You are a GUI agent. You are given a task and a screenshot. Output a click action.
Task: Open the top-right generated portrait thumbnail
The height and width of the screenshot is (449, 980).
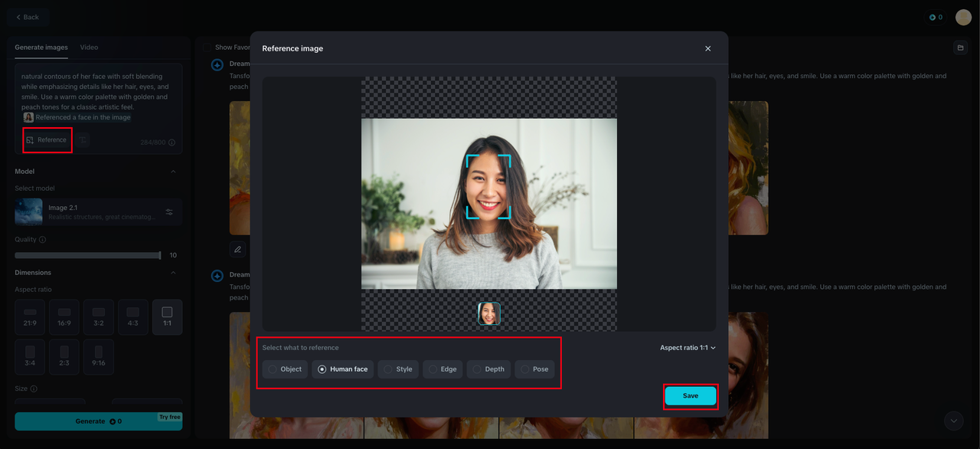point(748,168)
